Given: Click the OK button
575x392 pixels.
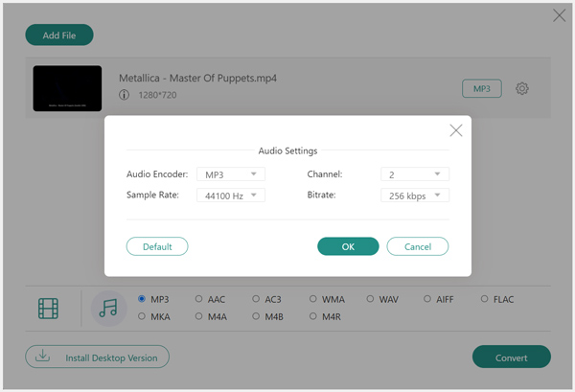Looking at the screenshot, I should 348,246.
